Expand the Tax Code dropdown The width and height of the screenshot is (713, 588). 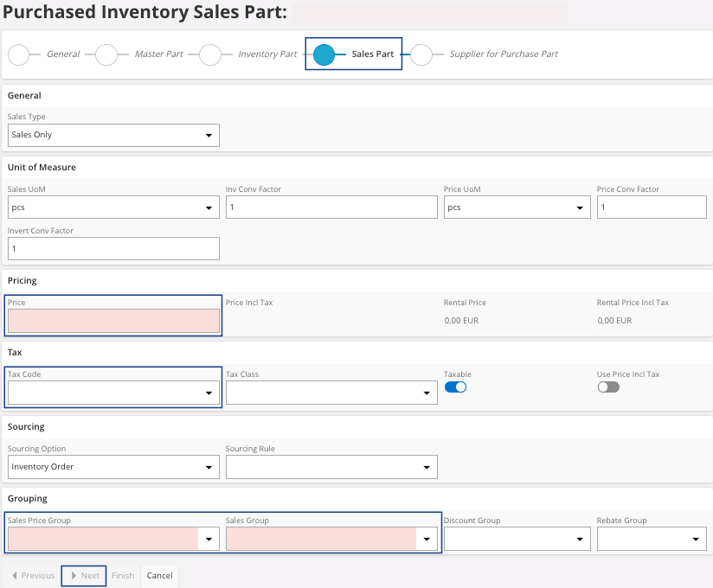[x=113, y=393]
